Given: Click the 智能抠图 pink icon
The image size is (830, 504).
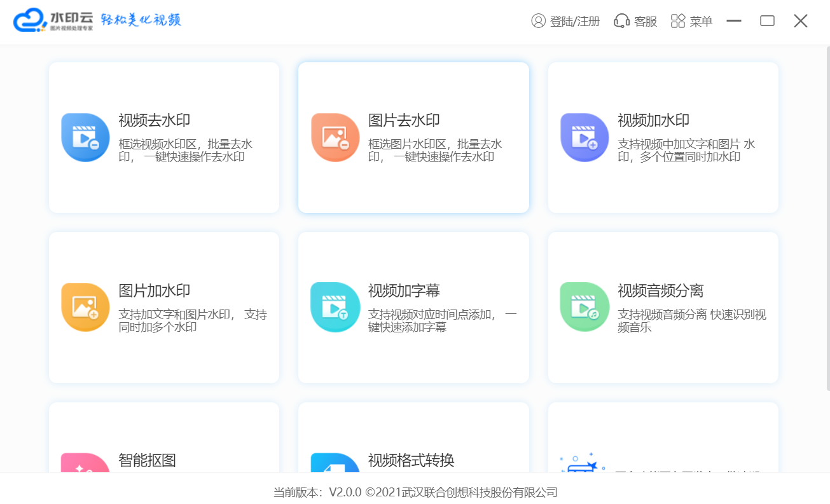Looking at the screenshot, I should [x=85, y=463].
